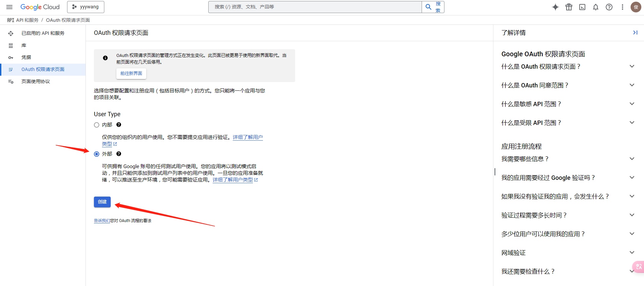Viewport: 644px width, 286px height.
Task: Open 页面使用协议 in the sidebar
Action: tap(43, 81)
